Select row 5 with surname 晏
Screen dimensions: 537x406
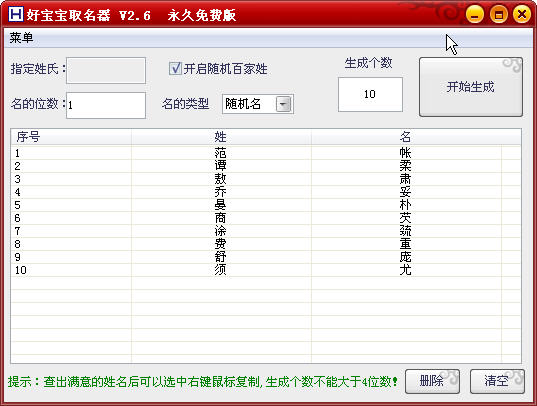pyautogui.click(x=266, y=205)
